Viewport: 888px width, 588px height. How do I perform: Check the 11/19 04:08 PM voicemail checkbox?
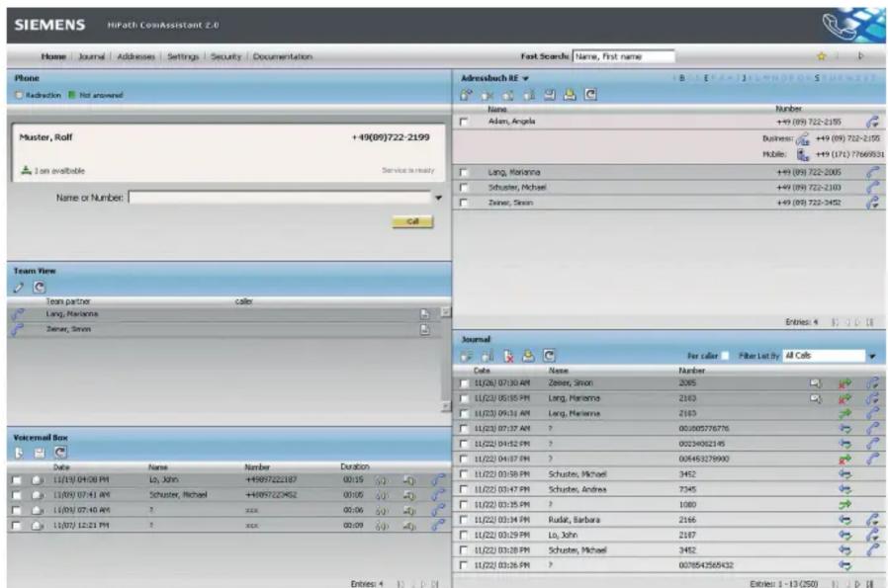click(17, 480)
